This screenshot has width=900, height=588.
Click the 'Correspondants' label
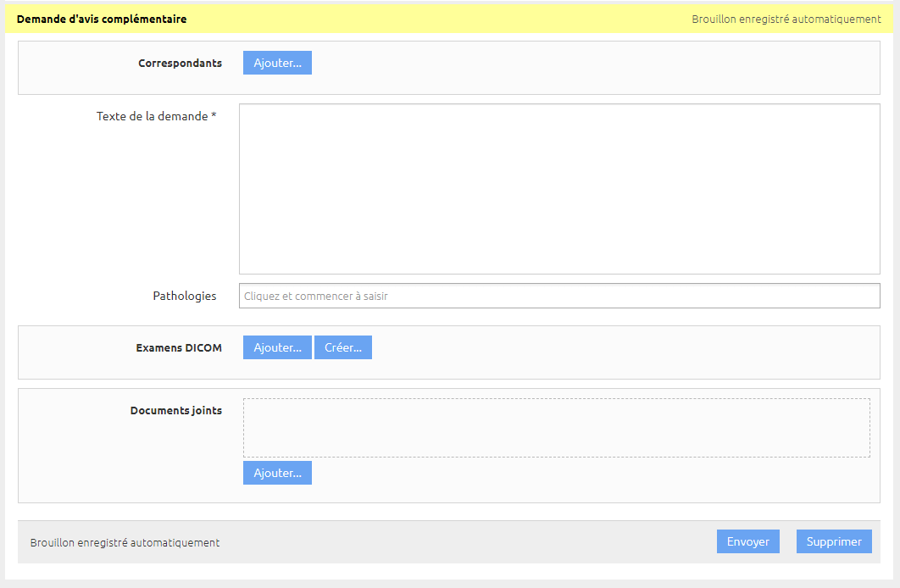181,63
